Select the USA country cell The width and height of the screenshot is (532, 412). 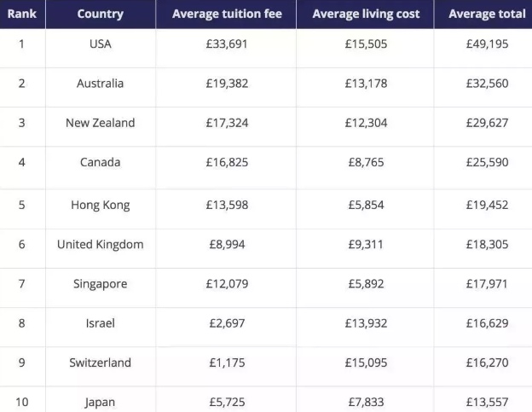pyautogui.click(x=100, y=44)
